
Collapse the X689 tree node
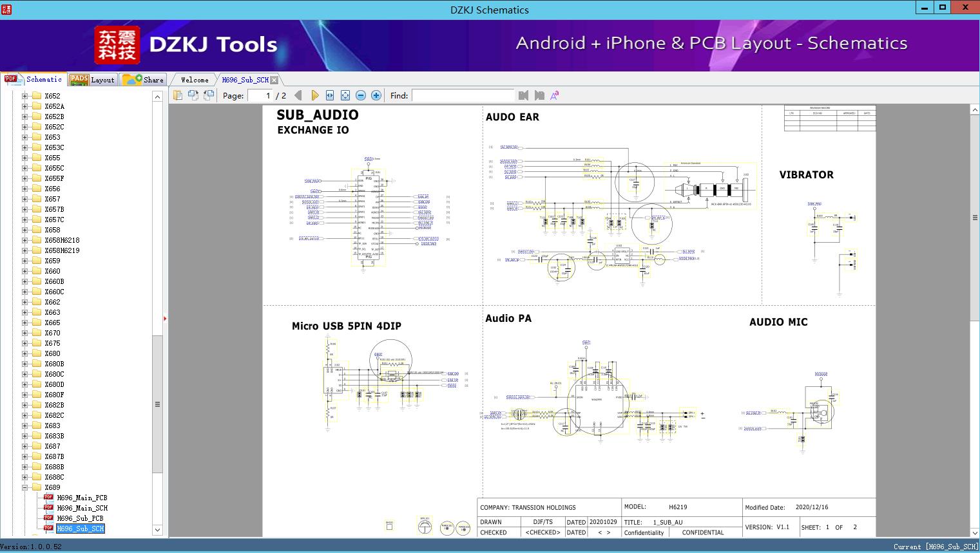[x=25, y=487]
